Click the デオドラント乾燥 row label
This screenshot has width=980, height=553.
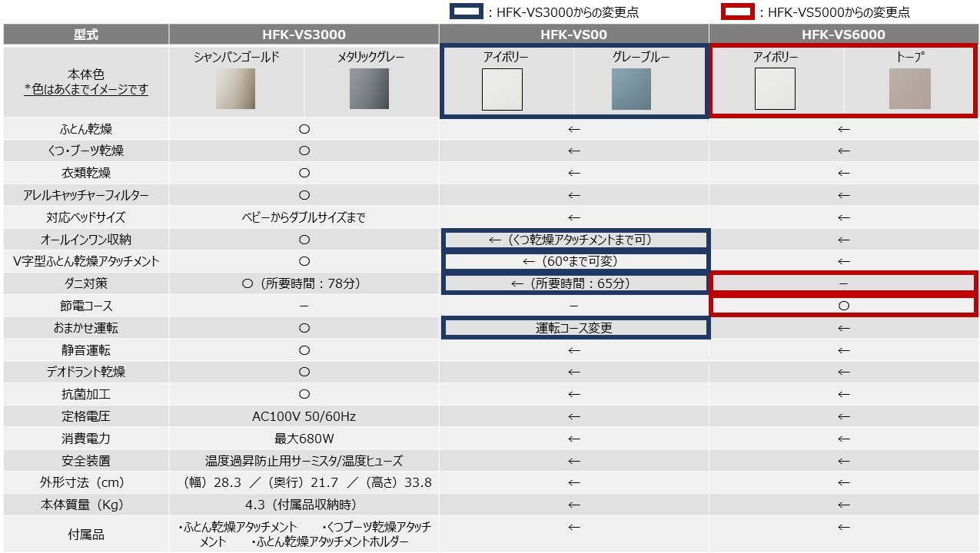point(86,372)
